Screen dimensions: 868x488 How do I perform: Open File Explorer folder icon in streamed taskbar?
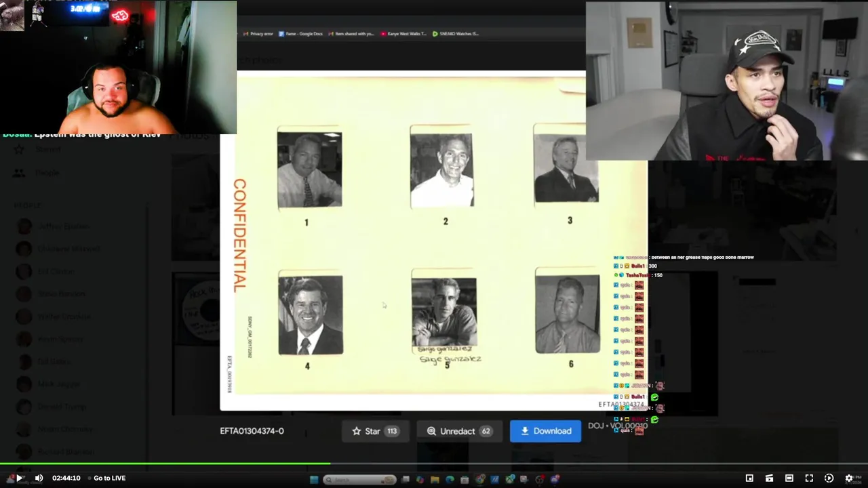[x=435, y=480]
